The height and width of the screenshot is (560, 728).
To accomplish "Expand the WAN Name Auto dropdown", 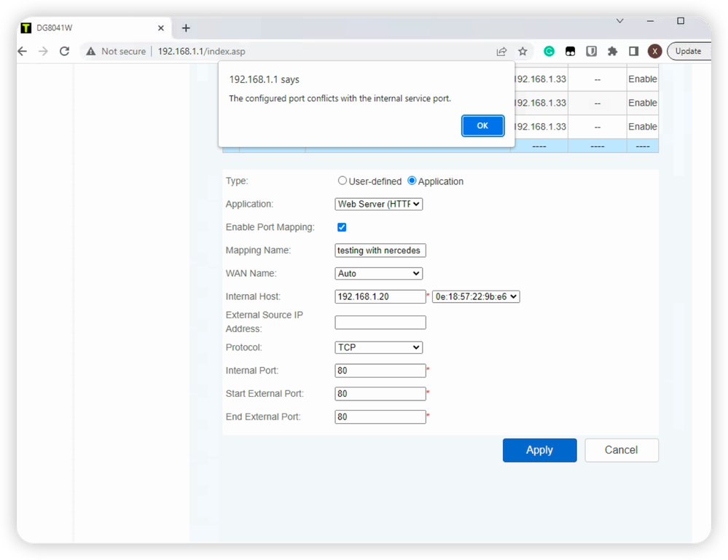I will [379, 274].
